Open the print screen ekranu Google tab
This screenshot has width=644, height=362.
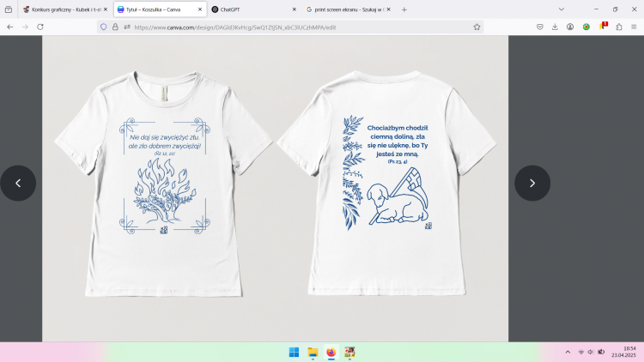pos(343,9)
